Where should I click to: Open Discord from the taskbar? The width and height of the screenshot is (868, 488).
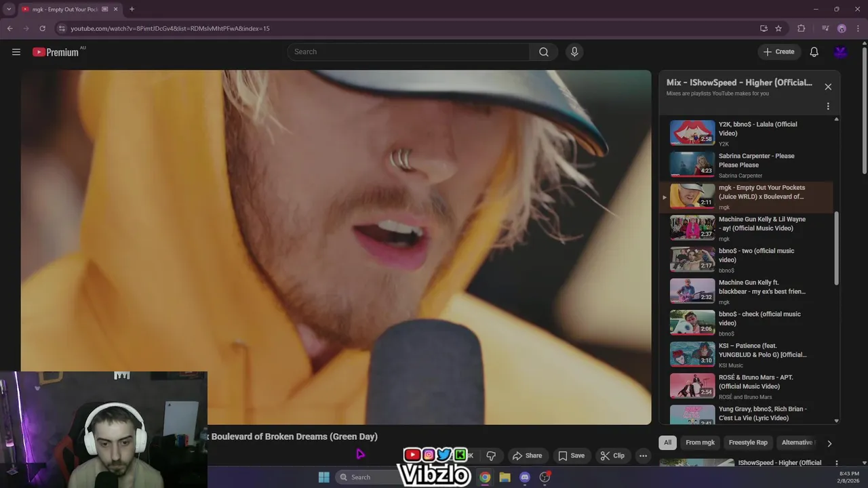[x=524, y=477]
